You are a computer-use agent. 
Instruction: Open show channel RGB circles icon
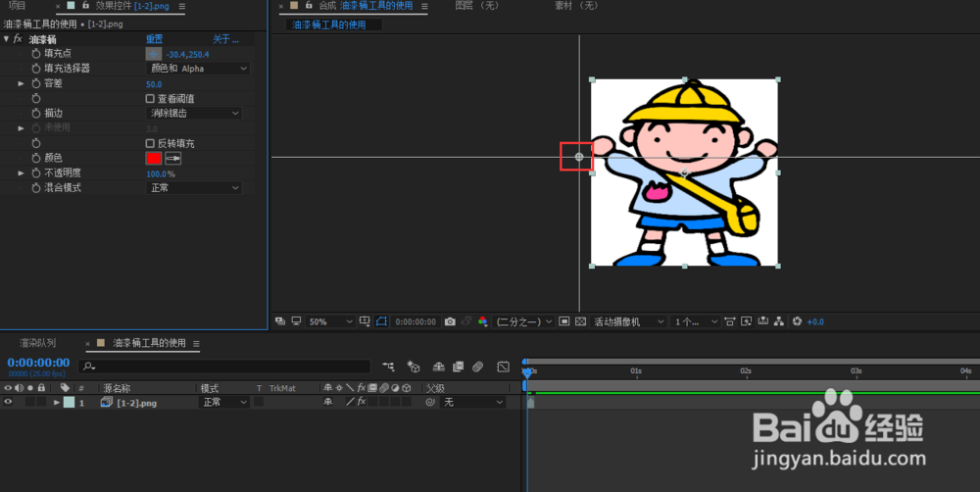(x=482, y=321)
